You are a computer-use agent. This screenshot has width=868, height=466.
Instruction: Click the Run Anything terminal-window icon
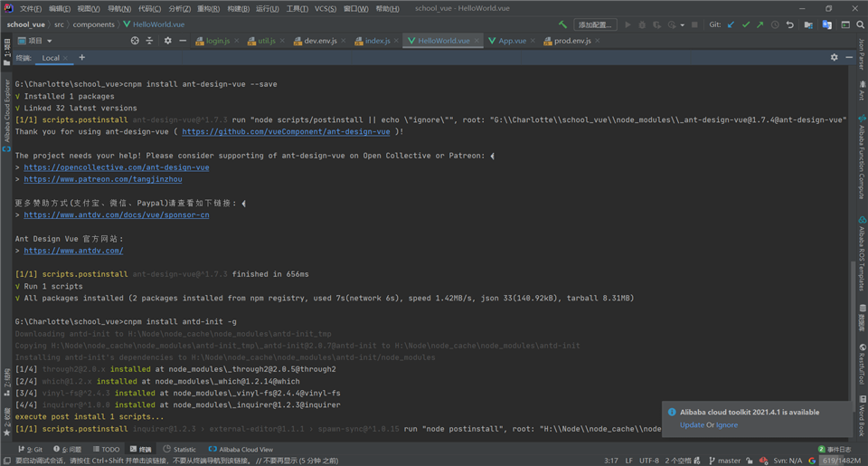click(845, 24)
